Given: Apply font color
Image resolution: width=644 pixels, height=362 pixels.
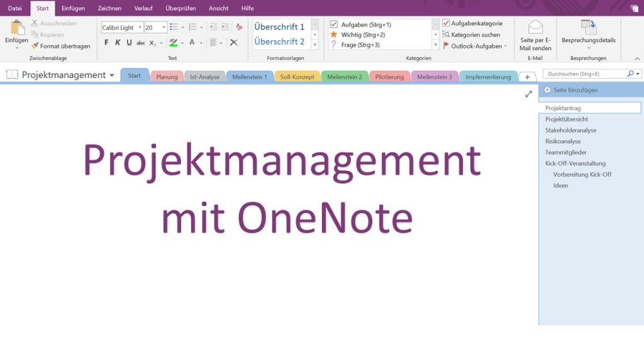Looking at the screenshot, I should [192, 42].
